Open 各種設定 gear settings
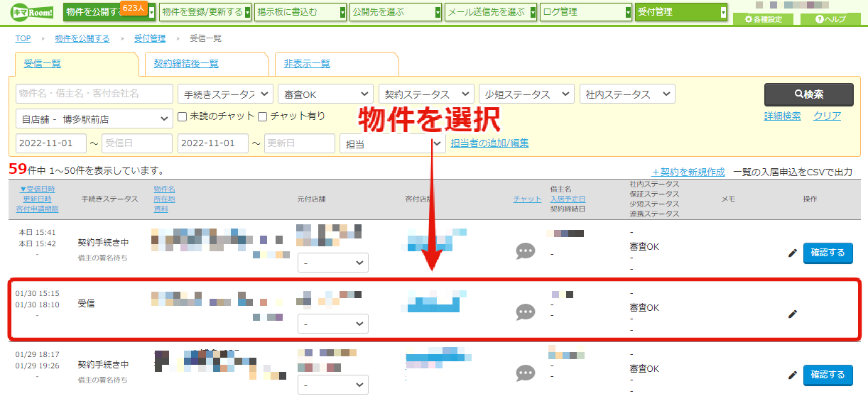 [x=763, y=19]
